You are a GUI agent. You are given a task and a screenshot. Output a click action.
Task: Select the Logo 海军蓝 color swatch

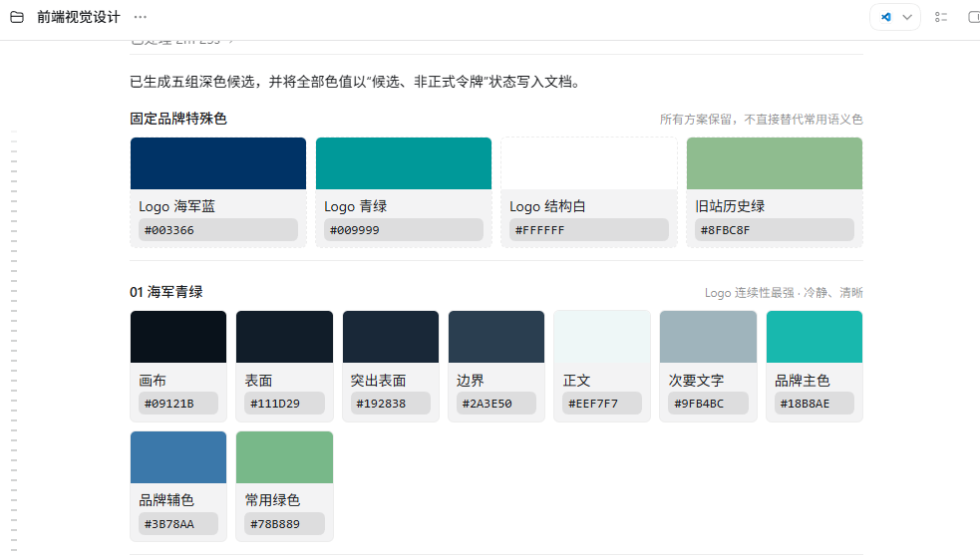click(x=218, y=163)
